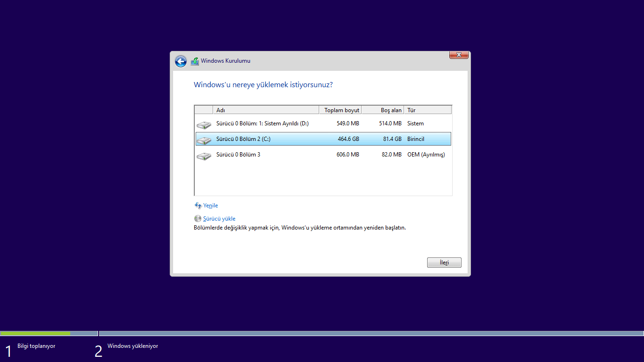Sort by the Toplam boyut column header
This screenshot has height=362, width=644.
340,110
